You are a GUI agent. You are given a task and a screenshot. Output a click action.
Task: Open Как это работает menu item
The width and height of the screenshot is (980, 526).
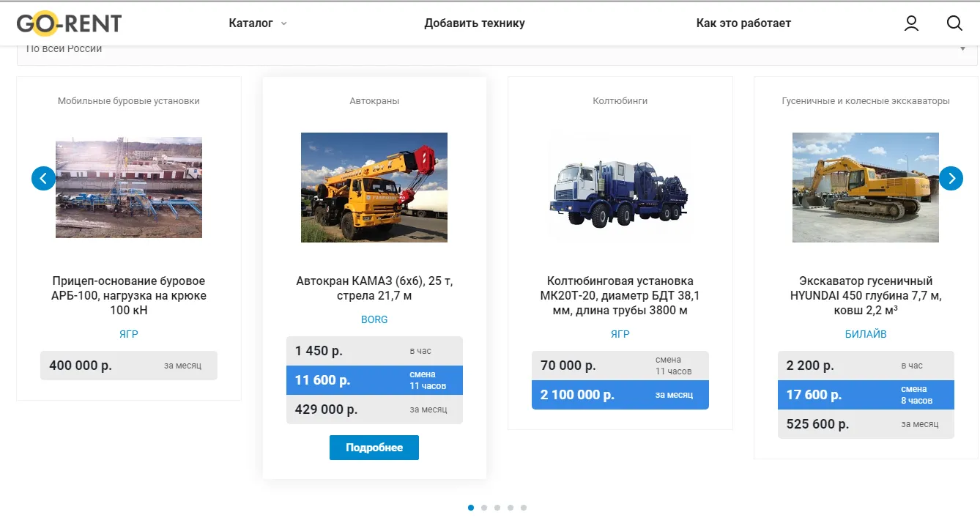coord(743,23)
